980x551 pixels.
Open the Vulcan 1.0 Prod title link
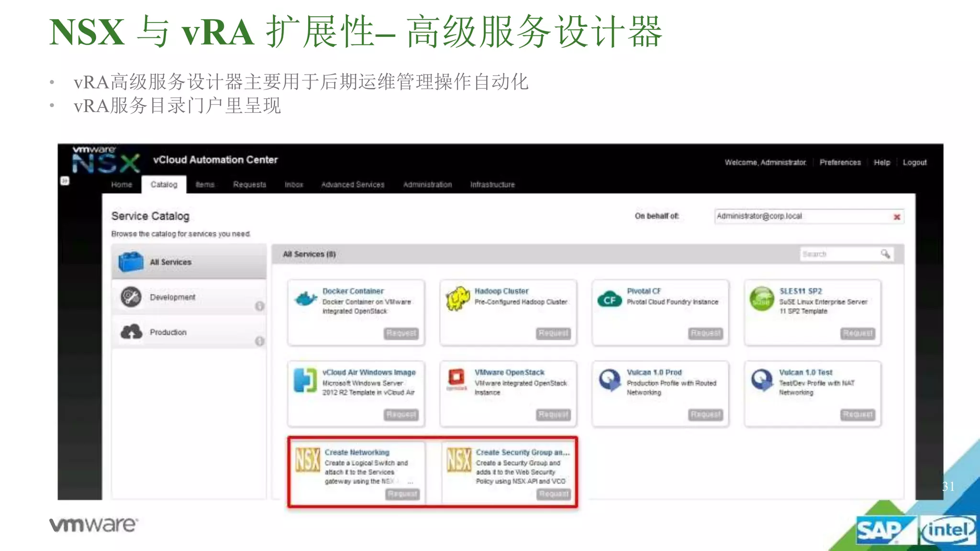(654, 373)
